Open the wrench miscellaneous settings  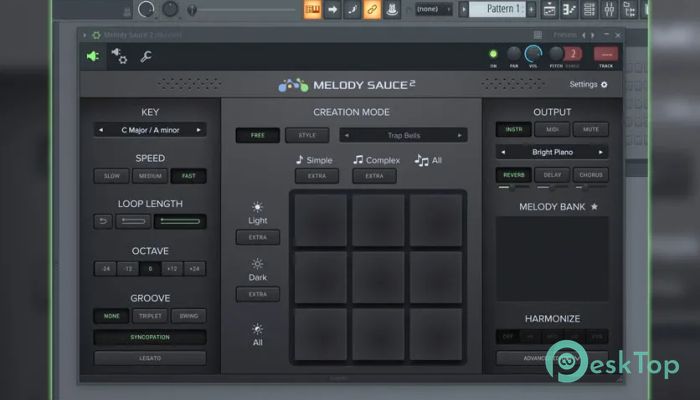[146, 57]
